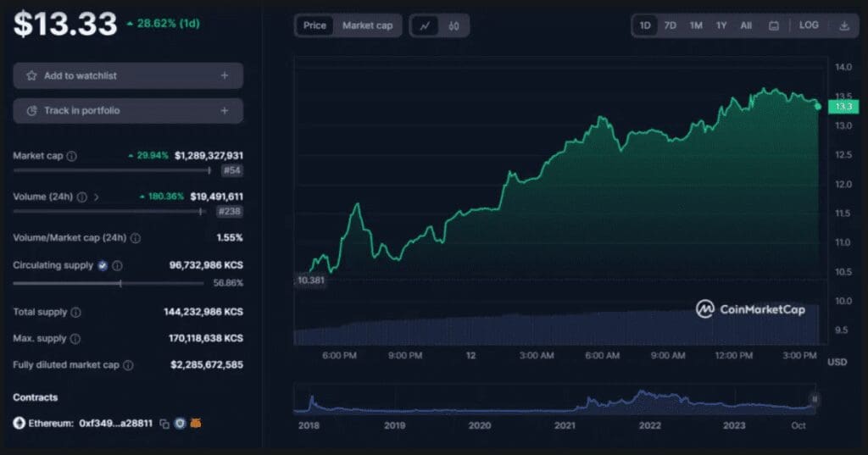Set chart range to 1D
The width and height of the screenshot is (868, 455).
[x=645, y=25]
